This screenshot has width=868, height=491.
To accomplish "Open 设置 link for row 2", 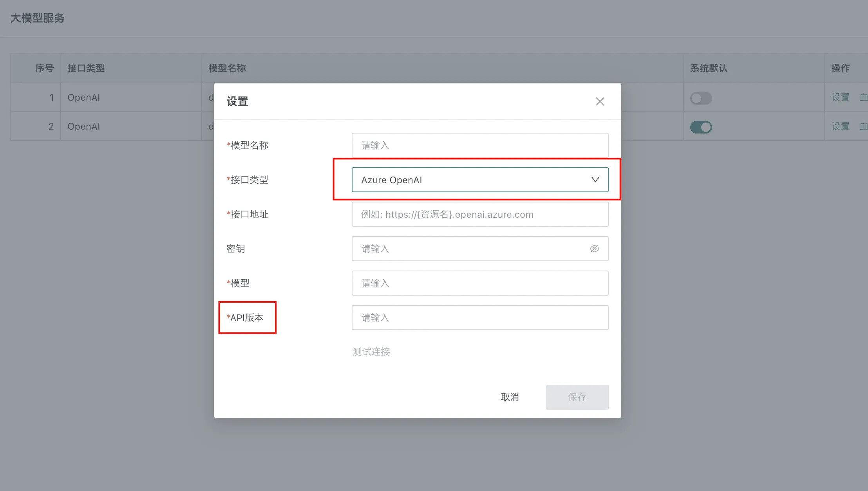I will [x=840, y=126].
